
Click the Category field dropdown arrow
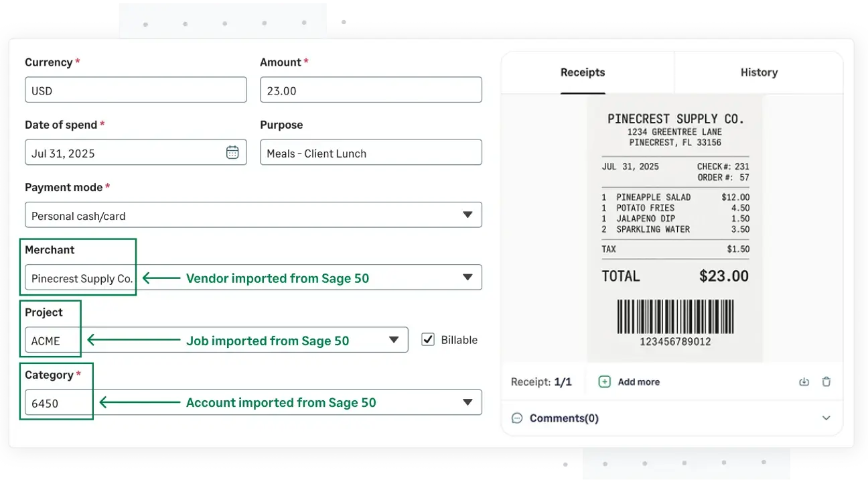coord(468,402)
